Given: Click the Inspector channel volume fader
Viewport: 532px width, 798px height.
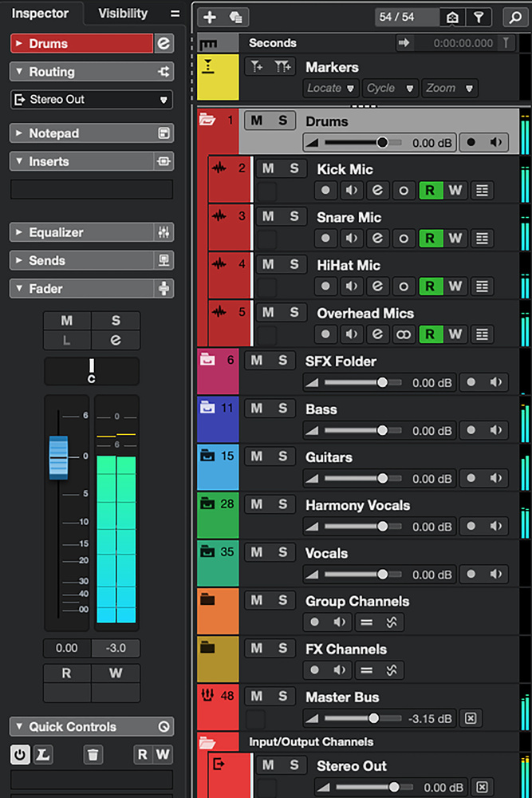Looking at the screenshot, I should pos(58,457).
